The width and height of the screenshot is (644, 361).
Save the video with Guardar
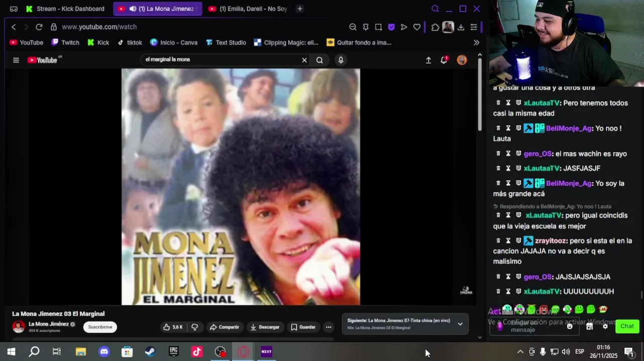click(x=303, y=327)
